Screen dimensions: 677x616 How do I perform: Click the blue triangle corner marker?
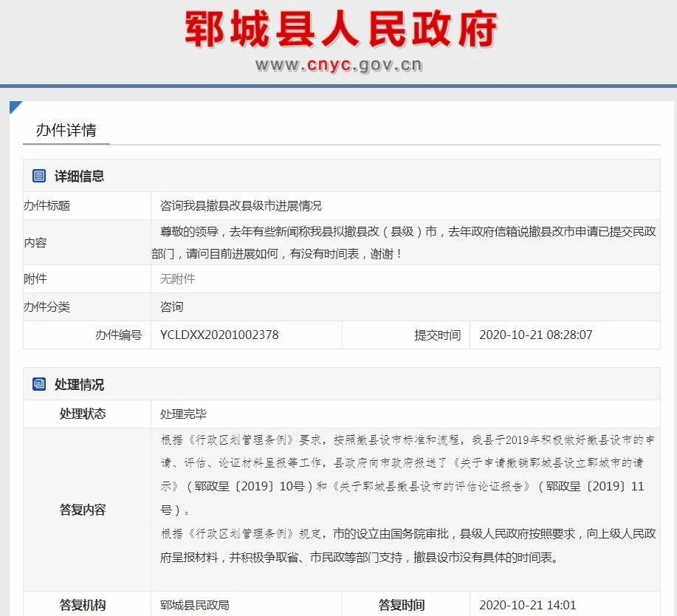(x=15, y=107)
